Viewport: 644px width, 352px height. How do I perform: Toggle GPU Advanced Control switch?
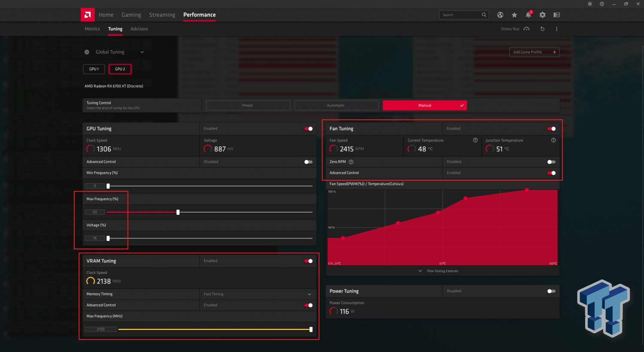[309, 162]
